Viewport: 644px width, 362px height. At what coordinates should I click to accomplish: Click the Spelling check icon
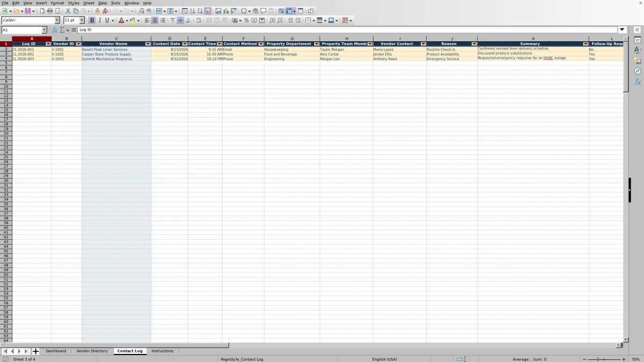pyautogui.click(x=149, y=11)
